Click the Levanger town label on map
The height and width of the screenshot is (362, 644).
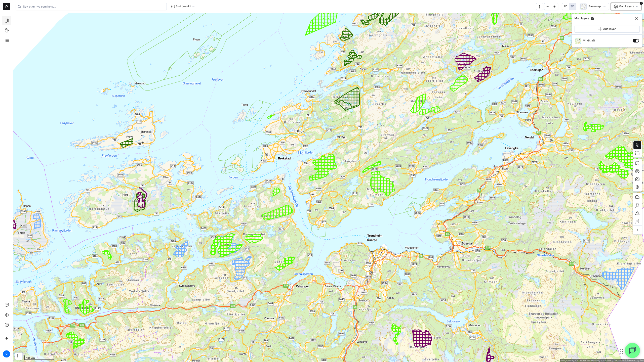(511, 148)
